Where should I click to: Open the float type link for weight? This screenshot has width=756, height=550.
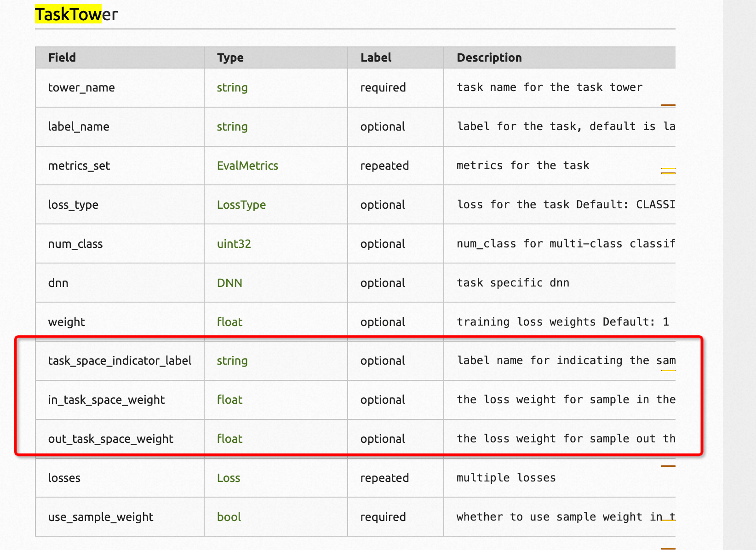click(x=229, y=322)
